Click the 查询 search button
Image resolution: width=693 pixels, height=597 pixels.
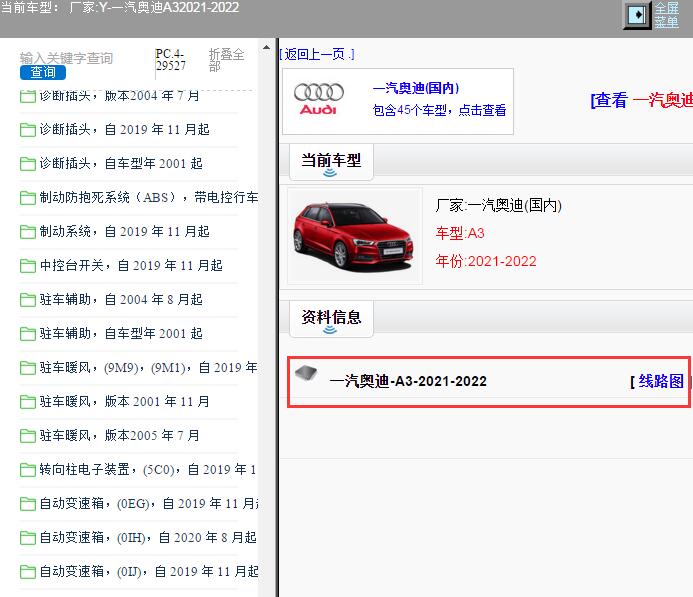coord(43,72)
